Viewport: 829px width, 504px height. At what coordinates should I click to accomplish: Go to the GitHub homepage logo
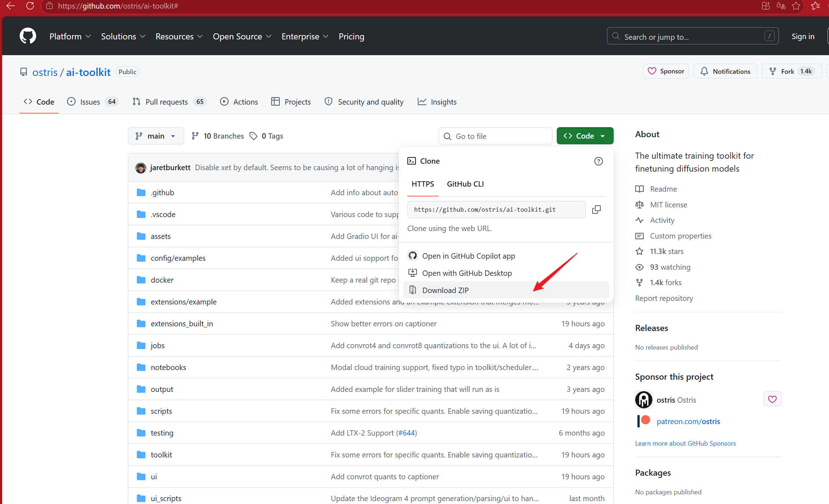tap(28, 36)
